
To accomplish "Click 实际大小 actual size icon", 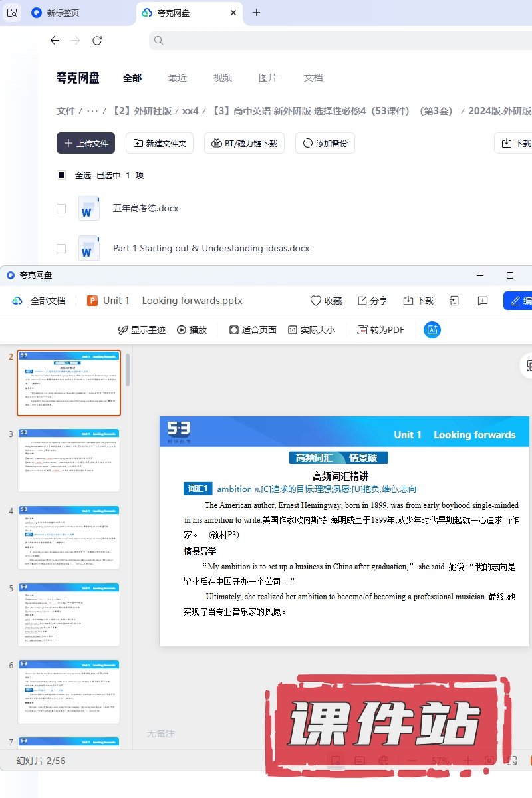I will pyautogui.click(x=293, y=330).
